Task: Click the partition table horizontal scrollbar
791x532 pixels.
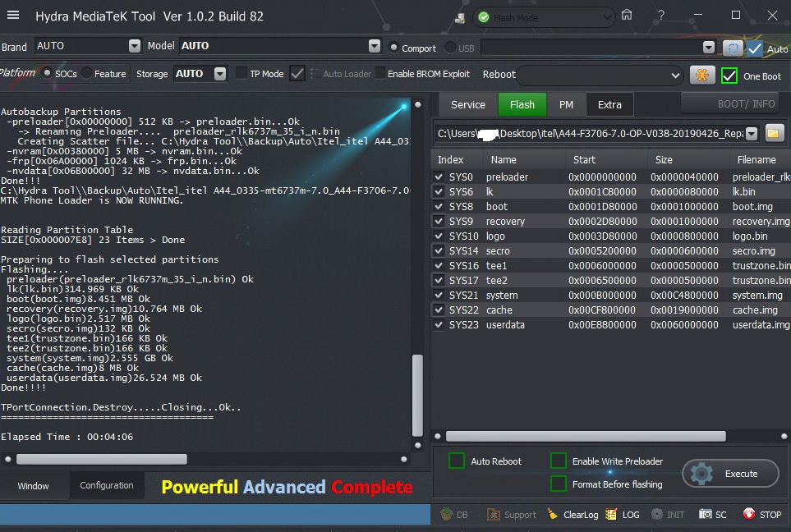Action: [586, 436]
